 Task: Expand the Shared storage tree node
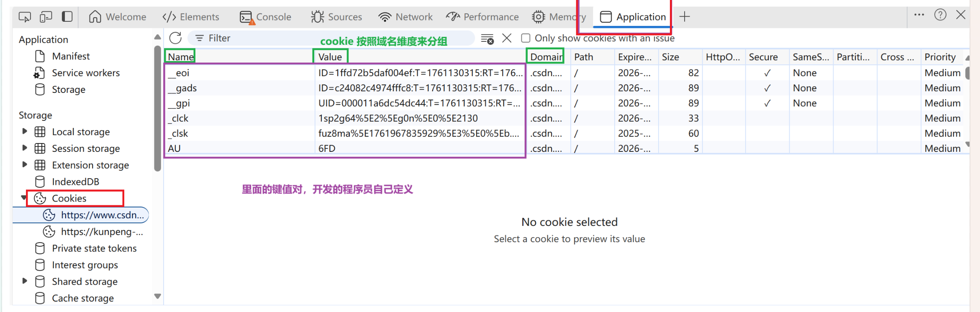click(x=25, y=281)
